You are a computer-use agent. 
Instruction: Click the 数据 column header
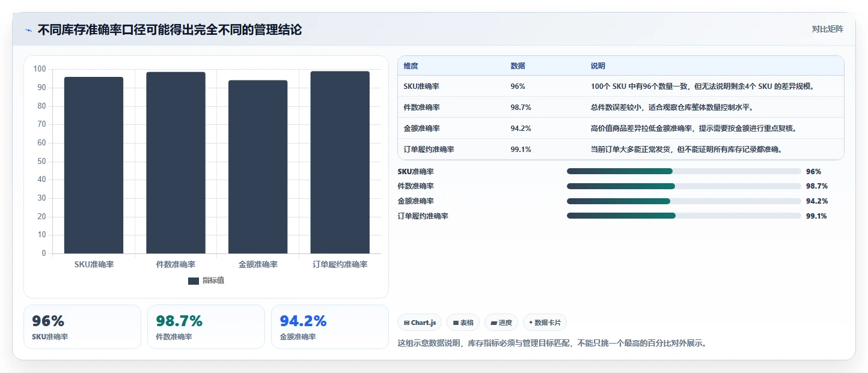(x=518, y=66)
